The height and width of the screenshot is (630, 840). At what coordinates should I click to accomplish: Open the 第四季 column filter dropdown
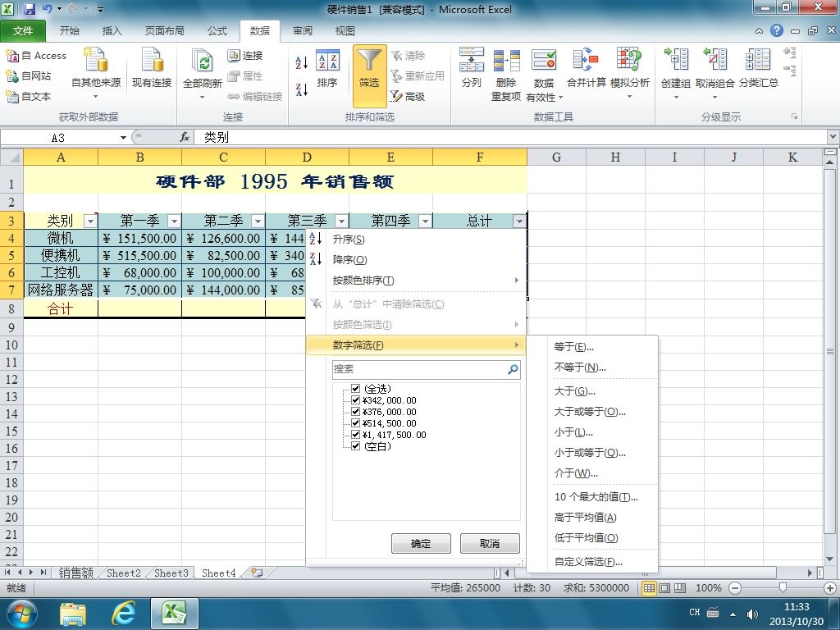tap(425, 221)
